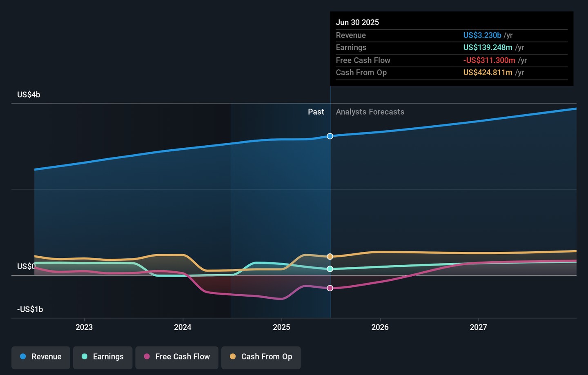Click the US$4b y-axis label

[x=29, y=95]
